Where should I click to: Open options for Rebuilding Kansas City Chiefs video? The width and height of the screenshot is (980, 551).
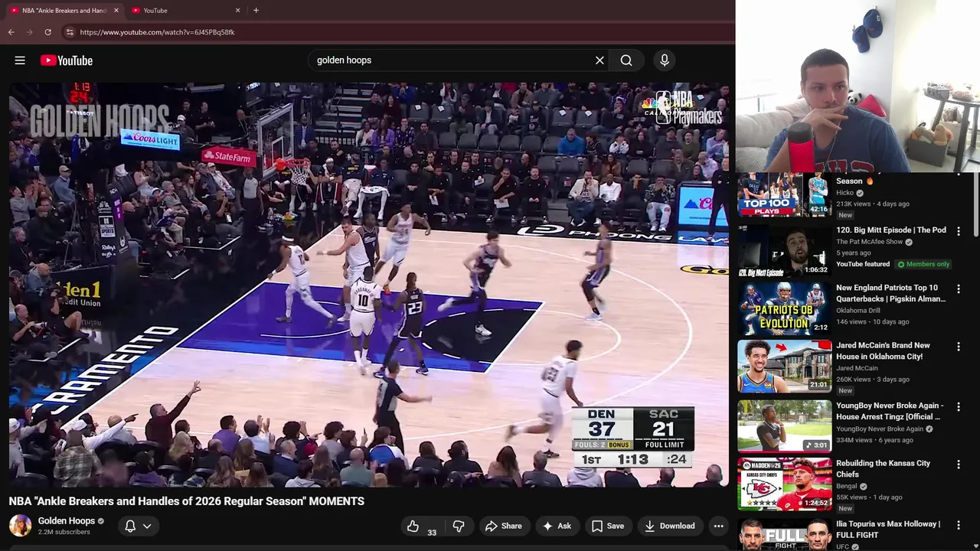958,465
